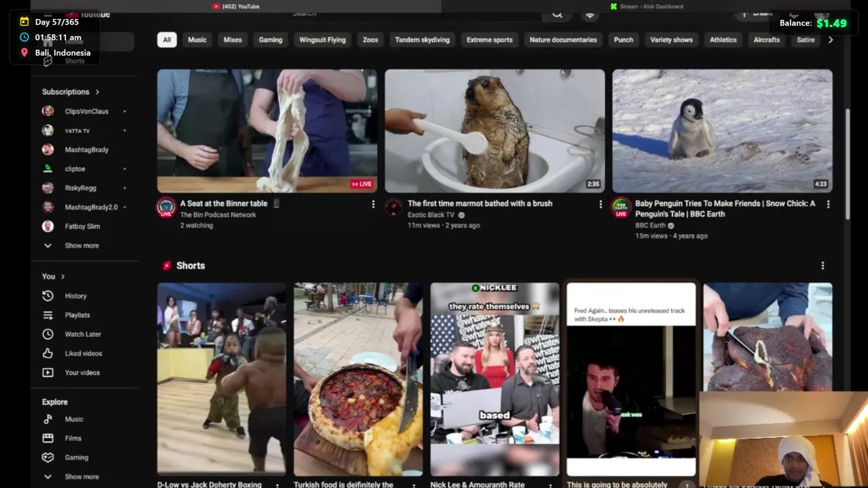Select the Athletics filter chip
Screen dimensions: 868x488
click(723, 40)
